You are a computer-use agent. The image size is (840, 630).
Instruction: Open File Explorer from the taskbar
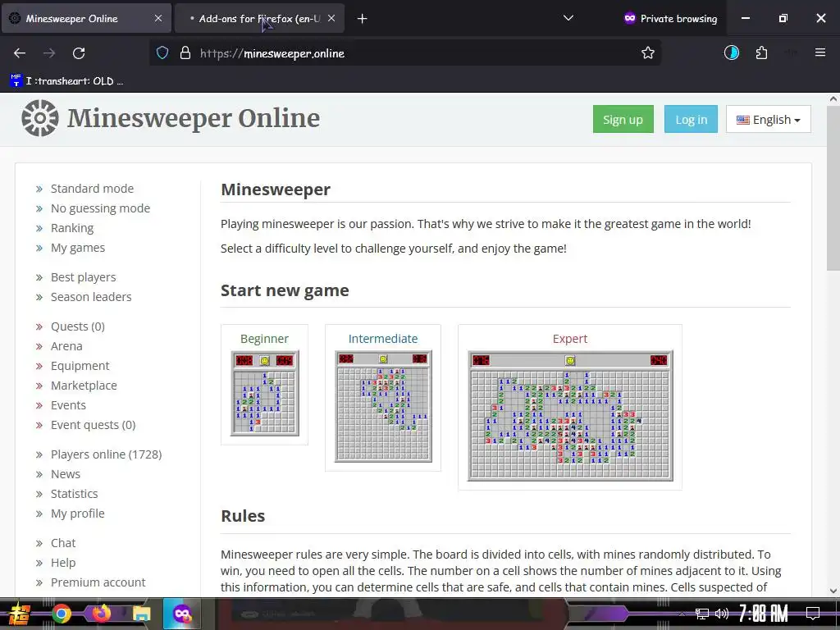click(141, 614)
